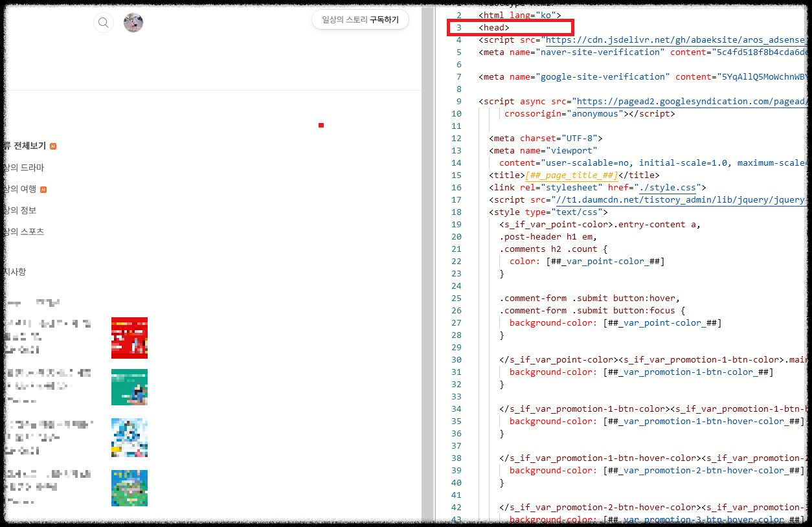The image size is (812, 527).
Task: Subscribe to 일상의 스토리 via 구독하기
Action: 360,19
